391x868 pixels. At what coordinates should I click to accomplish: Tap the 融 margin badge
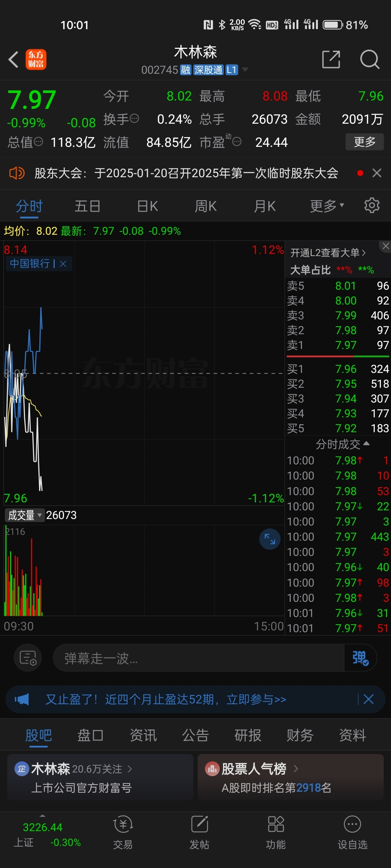pos(186,70)
